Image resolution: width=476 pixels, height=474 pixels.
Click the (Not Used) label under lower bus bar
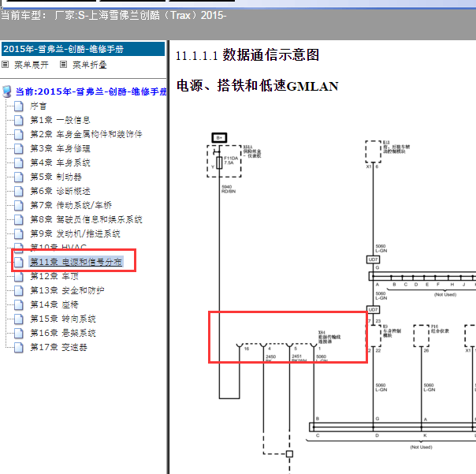pyautogui.click(x=422, y=447)
